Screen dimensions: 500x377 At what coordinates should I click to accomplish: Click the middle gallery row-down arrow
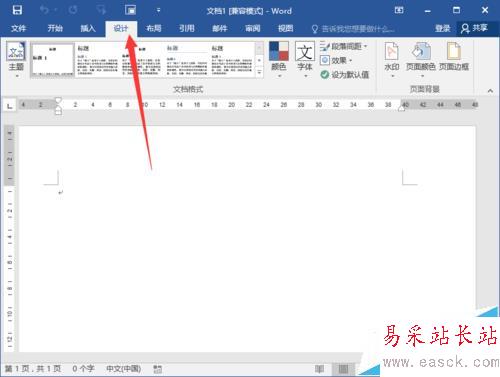point(259,60)
